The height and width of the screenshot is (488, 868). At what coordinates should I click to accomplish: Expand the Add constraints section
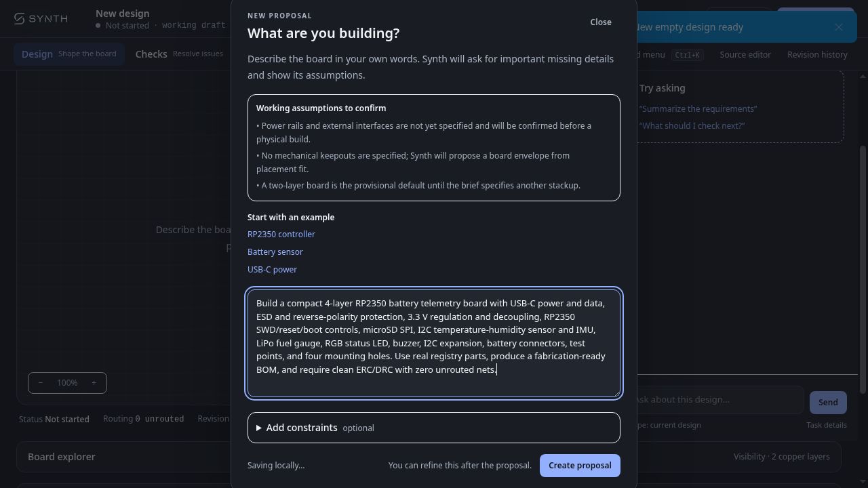434,428
